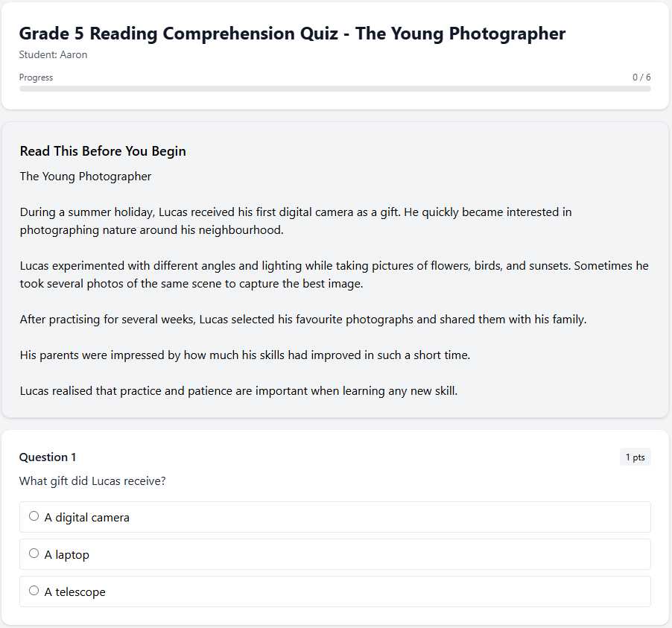Viewport: 672px width, 628px height.
Task: Click the answer row containing 'A telescope'
Action: click(x=335, y=591)
